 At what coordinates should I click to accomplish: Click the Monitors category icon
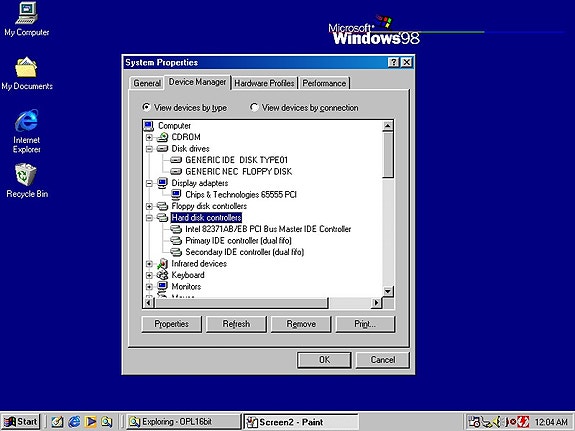point(162,286)
